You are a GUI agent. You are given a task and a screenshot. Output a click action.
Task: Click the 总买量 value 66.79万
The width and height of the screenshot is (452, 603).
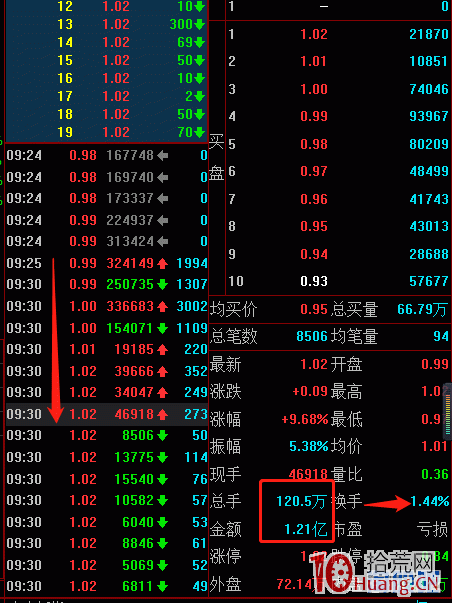pyautogui.click(x=423, y=310)
